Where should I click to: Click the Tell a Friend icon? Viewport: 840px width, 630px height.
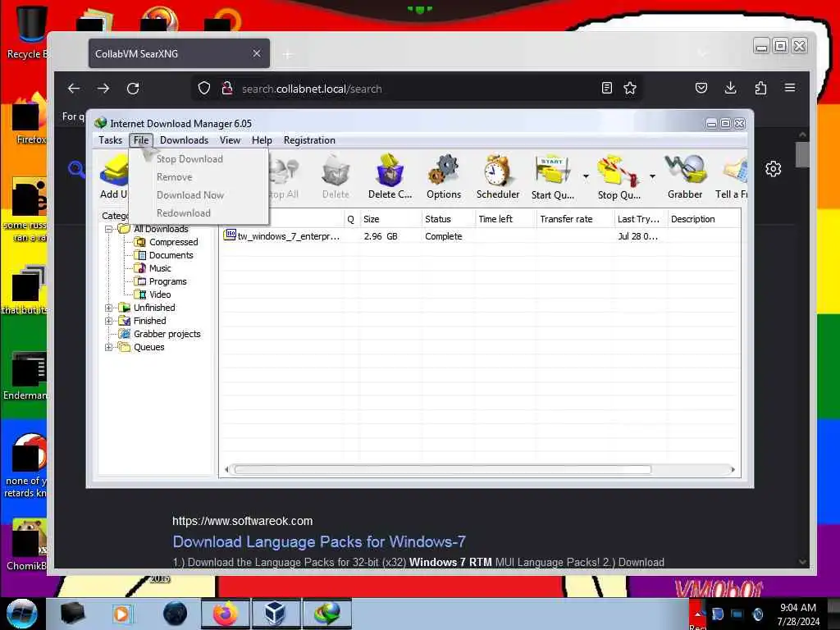pos(732,177)
